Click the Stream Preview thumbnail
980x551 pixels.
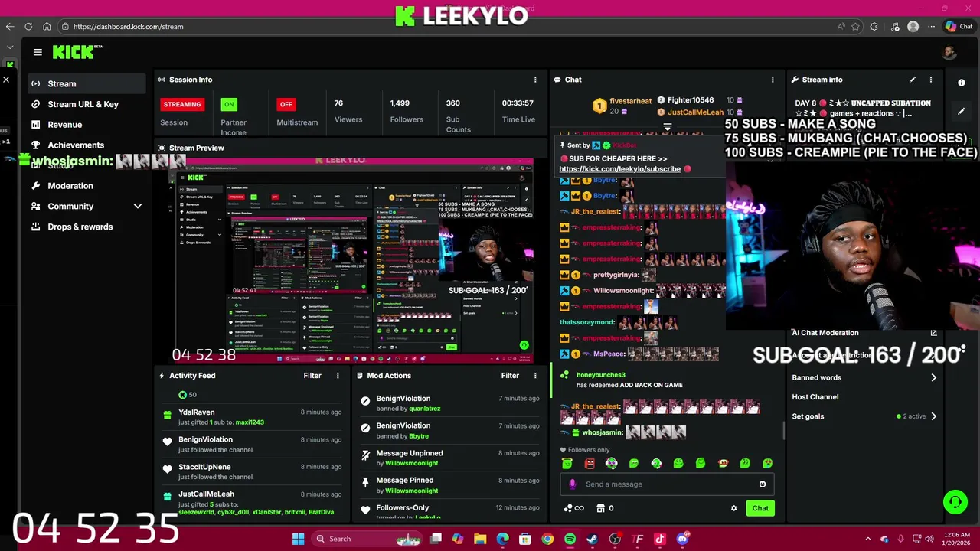[352, 259]
